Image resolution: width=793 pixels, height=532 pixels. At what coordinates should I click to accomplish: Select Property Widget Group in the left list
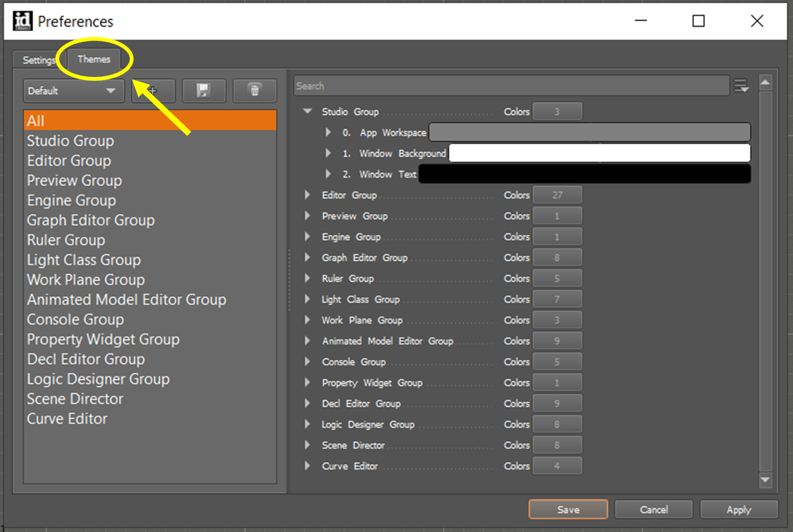point(150,339)
